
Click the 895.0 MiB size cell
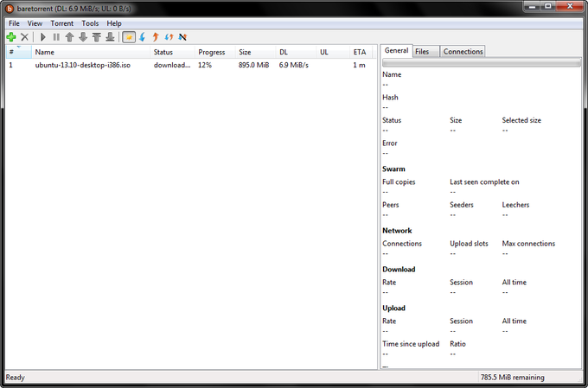tap(254, 65)
